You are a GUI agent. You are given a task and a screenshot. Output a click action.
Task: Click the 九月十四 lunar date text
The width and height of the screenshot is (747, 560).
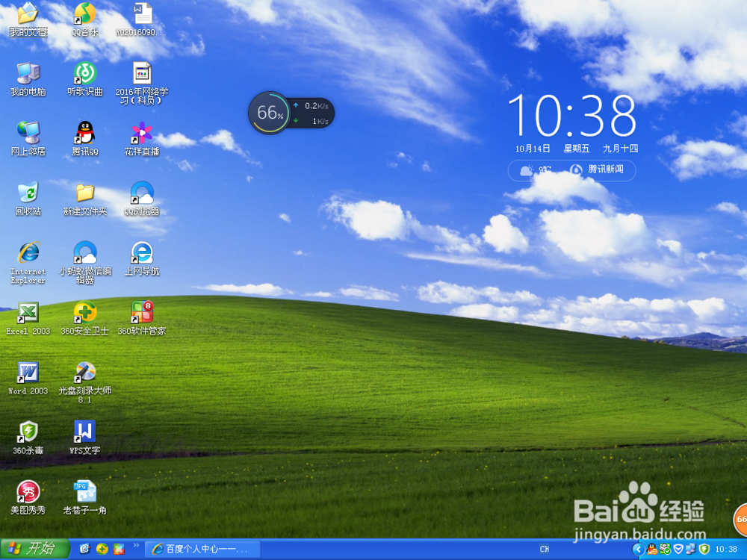point(620,149)
